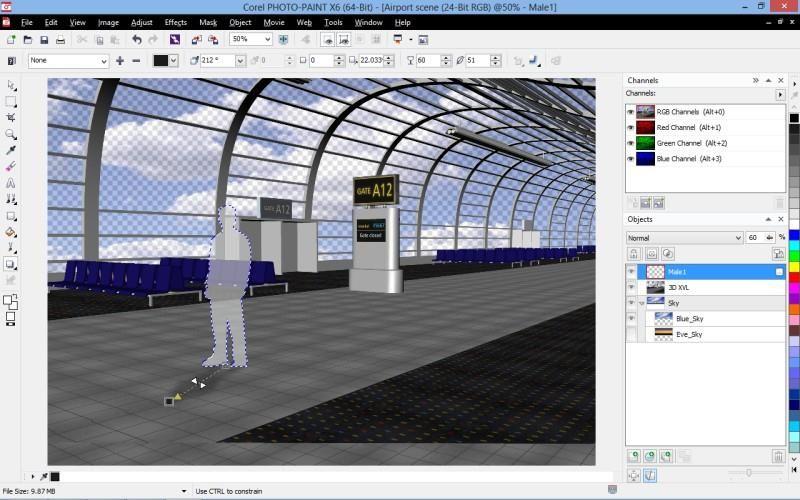
Task: Open the shadow direction 212 dropdown
Action: pos(240,61)
